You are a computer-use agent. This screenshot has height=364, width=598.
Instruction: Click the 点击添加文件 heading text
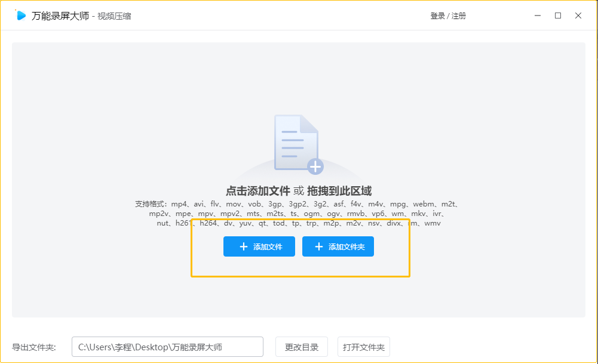pyautogui.click(x=258, y=191)
